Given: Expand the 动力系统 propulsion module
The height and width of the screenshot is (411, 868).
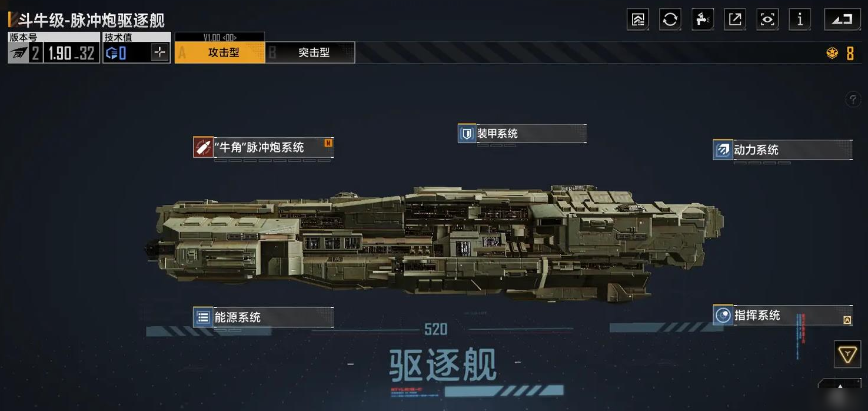Looking at the screenshot, I should 783,150.
